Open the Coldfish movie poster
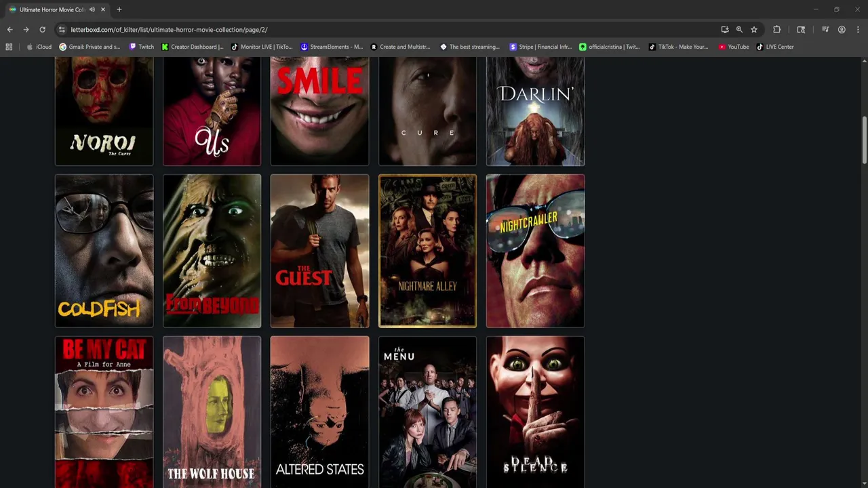 tap(104, 251)
